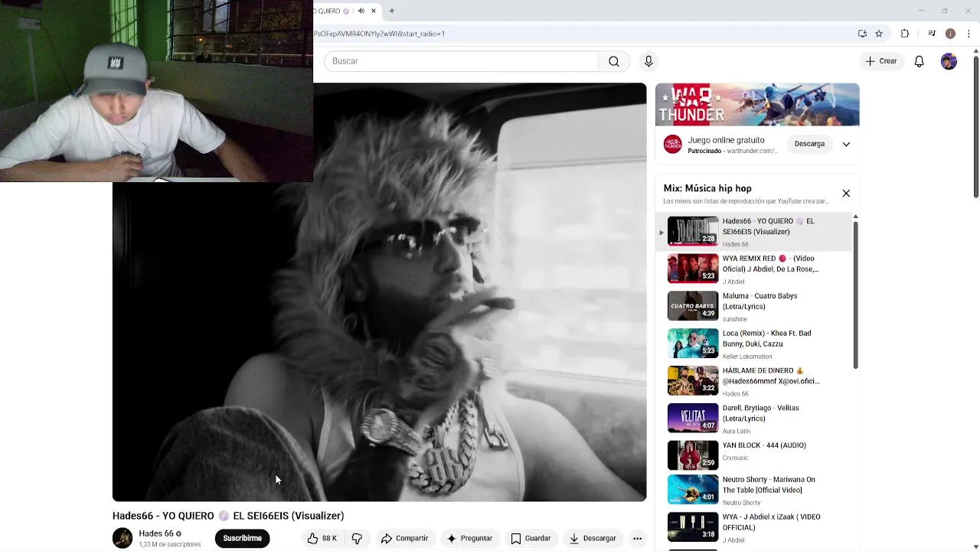Open the notifications bell
The height and width of the screenshot is (551, 980).
click(x=920, y=61)
